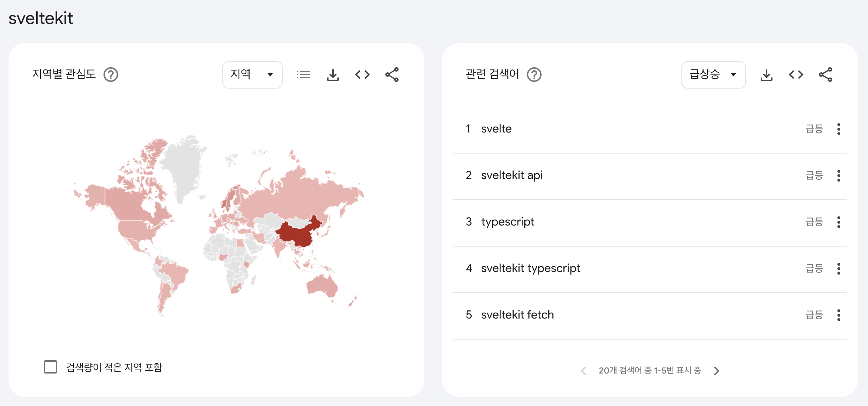
Task: Open embed code for related queries
Action: point(796,75)
